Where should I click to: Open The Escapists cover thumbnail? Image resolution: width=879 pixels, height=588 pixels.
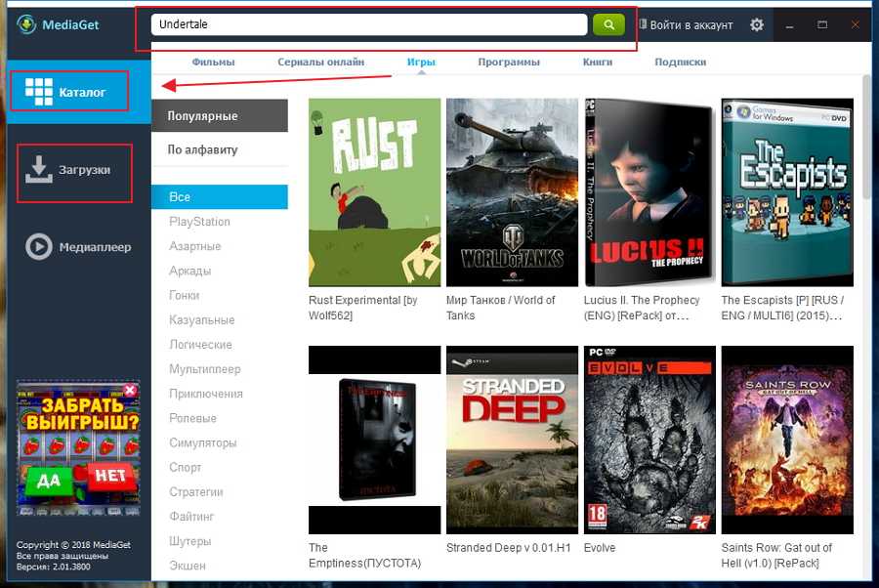(x=787, y=192)
